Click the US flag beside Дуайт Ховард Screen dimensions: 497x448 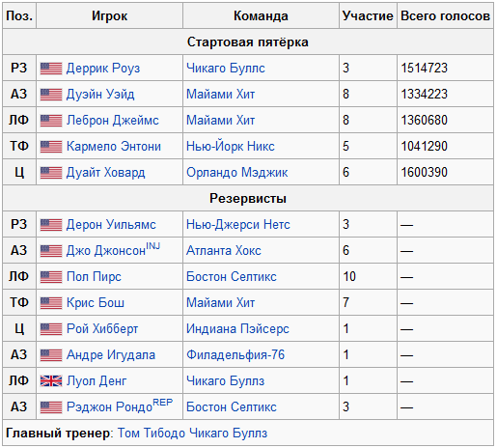[51, 173]
